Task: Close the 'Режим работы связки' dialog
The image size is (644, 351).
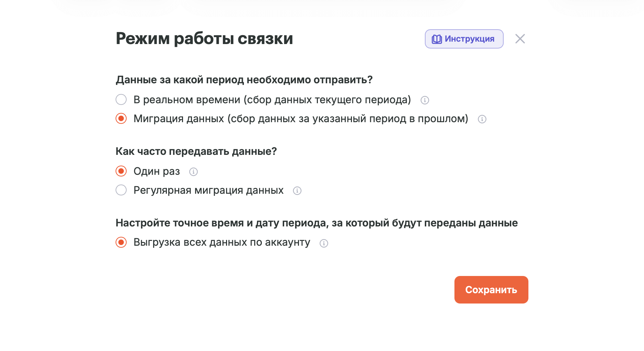Action: coord(520,39)
